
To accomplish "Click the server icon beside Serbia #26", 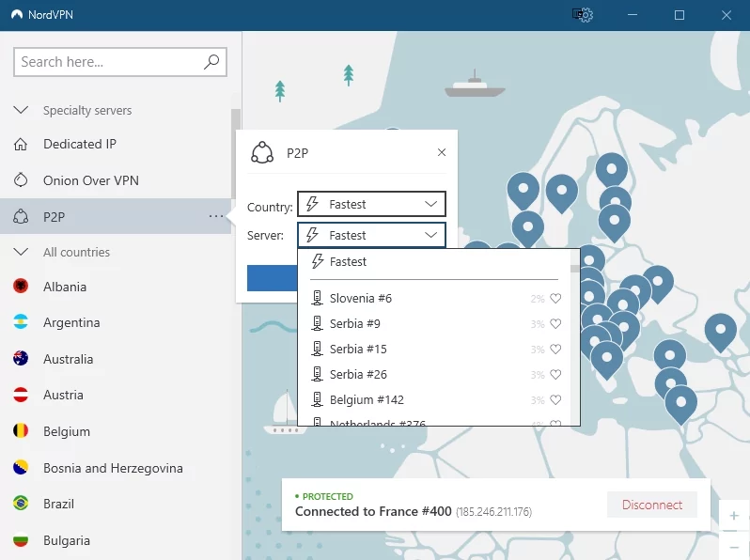I will (x=317, y=374).
